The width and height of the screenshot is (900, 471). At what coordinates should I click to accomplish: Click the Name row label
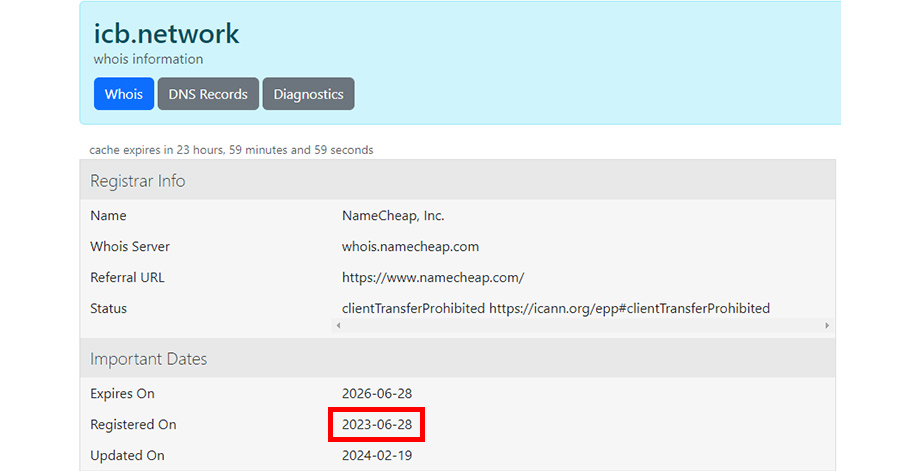pos(108,216)
